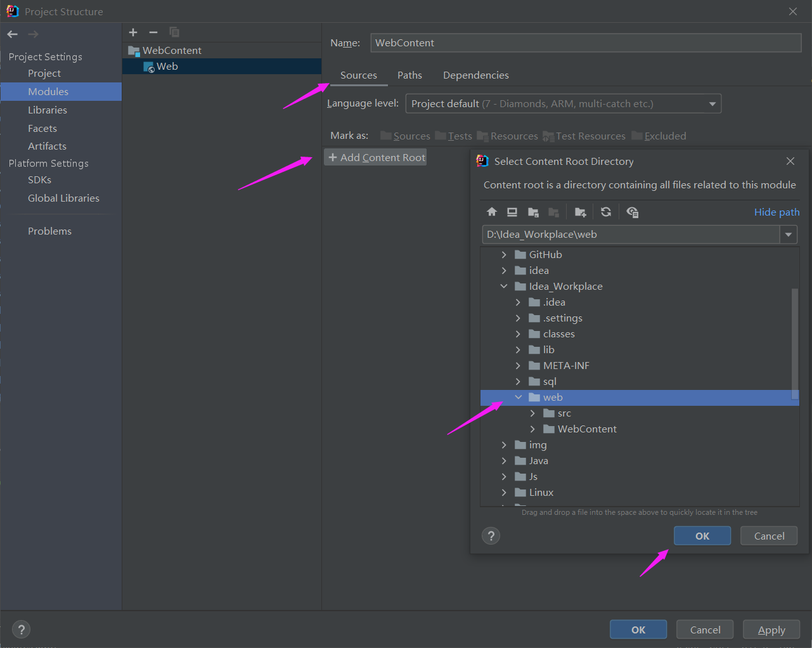
Task: Click the module Name input field
Action: click(586, 43)
